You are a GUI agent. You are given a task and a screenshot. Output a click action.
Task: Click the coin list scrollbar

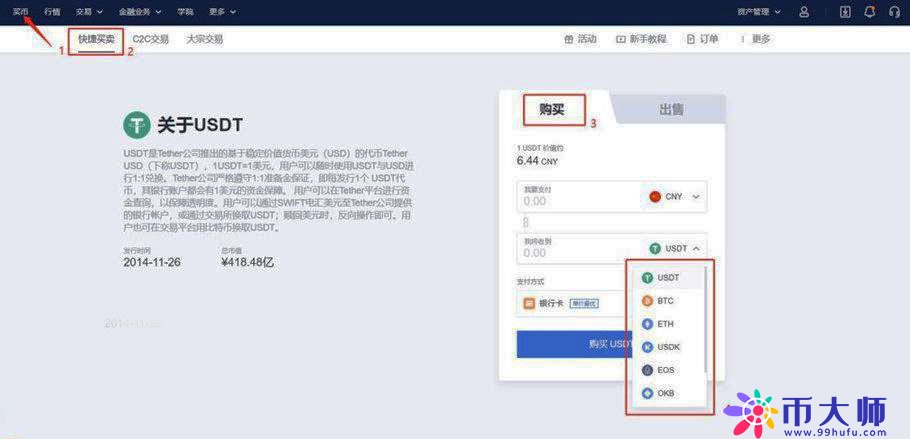[705, 319]
